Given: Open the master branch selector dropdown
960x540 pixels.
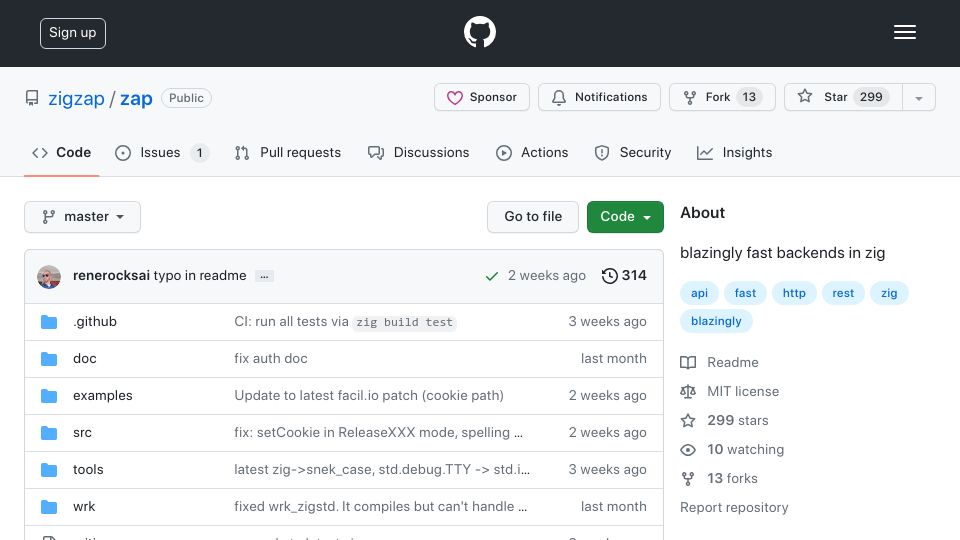Looking at the screenshot, I should coord(83,217).
